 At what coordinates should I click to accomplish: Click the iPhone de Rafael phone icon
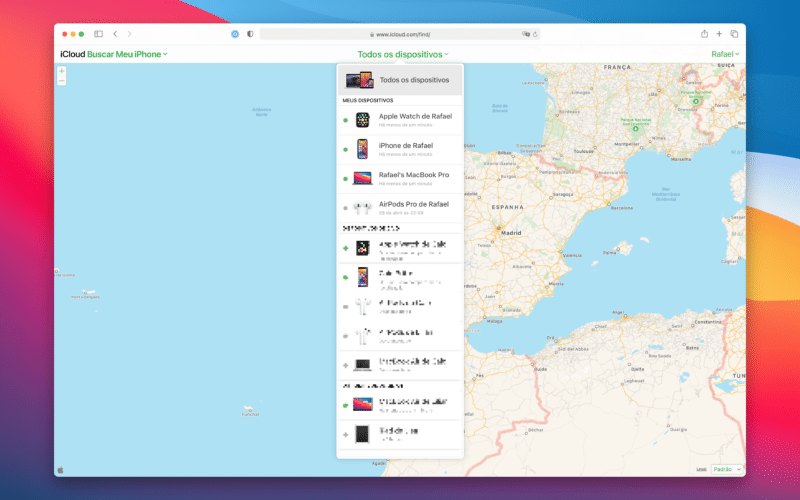pos(362,149)
